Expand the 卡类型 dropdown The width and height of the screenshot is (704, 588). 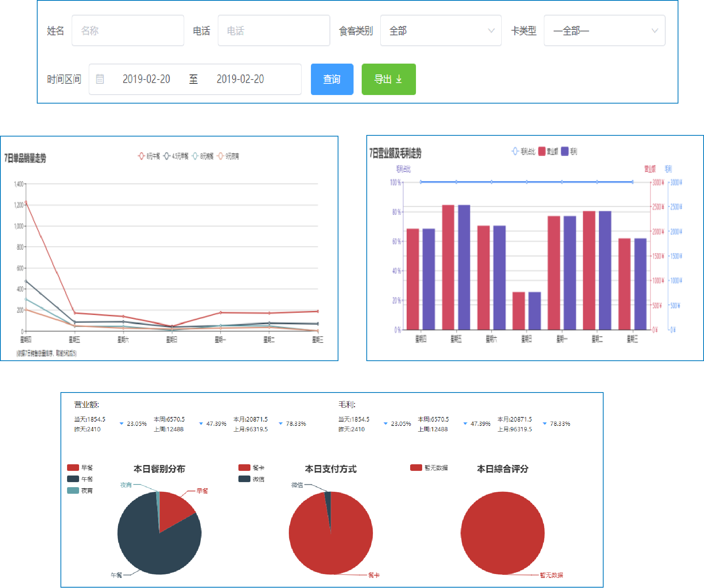tap(604, 31)
